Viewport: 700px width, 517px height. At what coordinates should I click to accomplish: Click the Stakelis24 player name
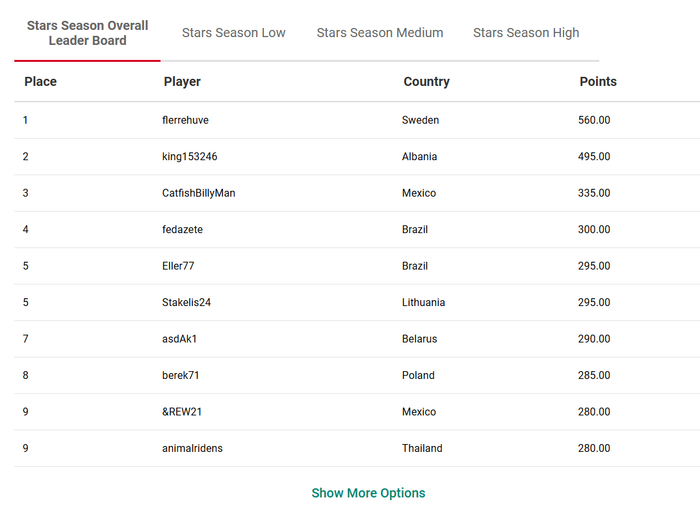tap(187, 303)
